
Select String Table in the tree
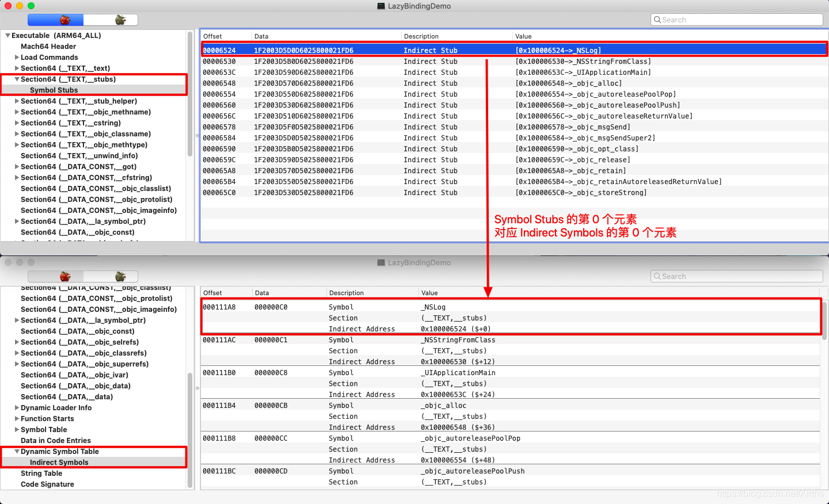click(x=41, y=474)
